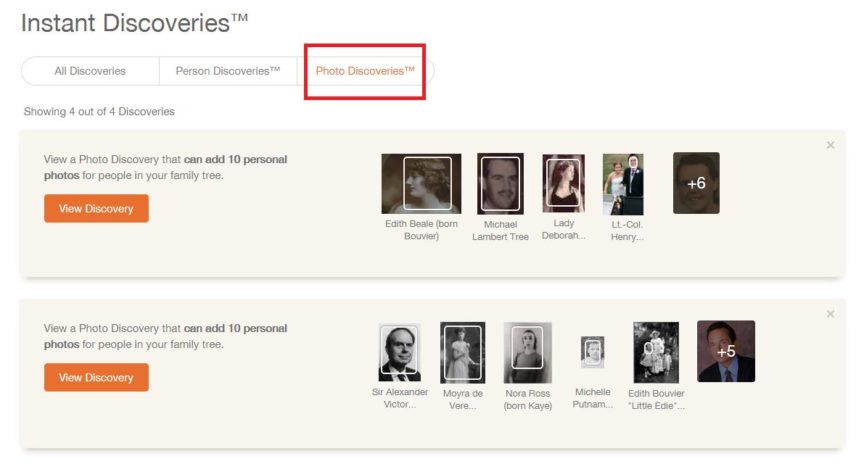Open Edith Bouvier "Little Edie" photo

coord(656,352)
